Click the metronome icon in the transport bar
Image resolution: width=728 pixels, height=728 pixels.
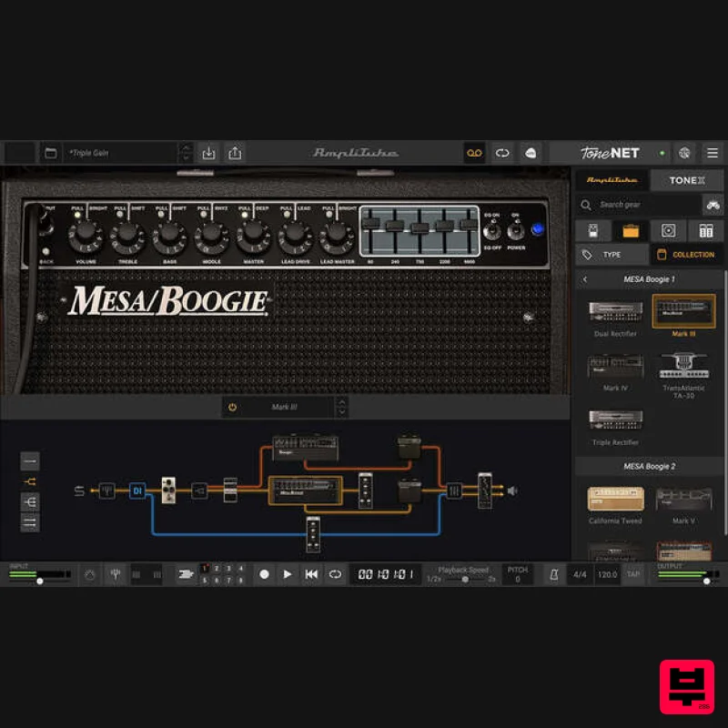(x=553, y=574)
